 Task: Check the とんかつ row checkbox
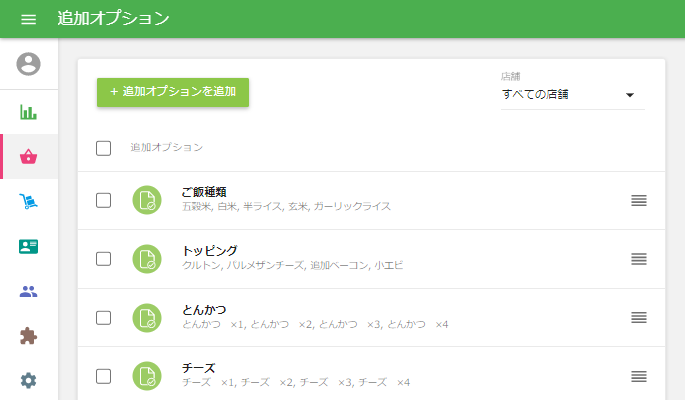pyautogui.click(x=104, y=318)
